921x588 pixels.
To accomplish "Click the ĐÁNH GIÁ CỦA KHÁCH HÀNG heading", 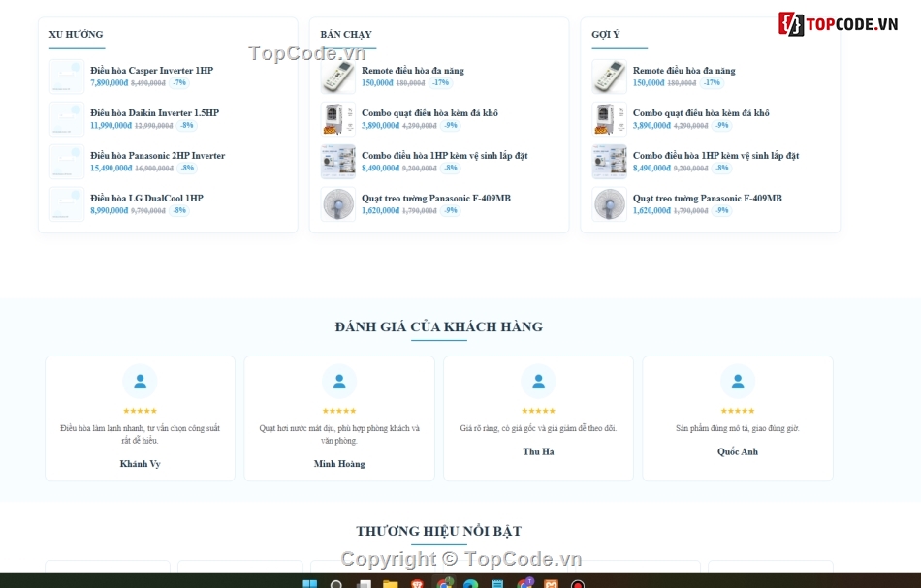I will [x=439, y=326].
